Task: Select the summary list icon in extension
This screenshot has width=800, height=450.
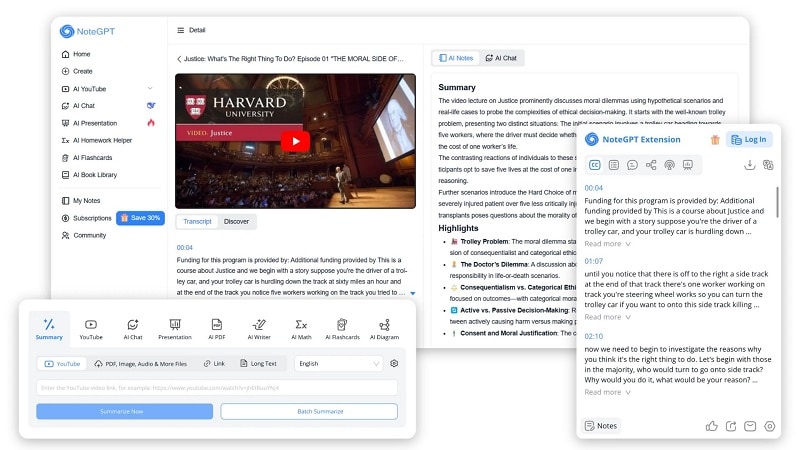Action: click(614, 165)
